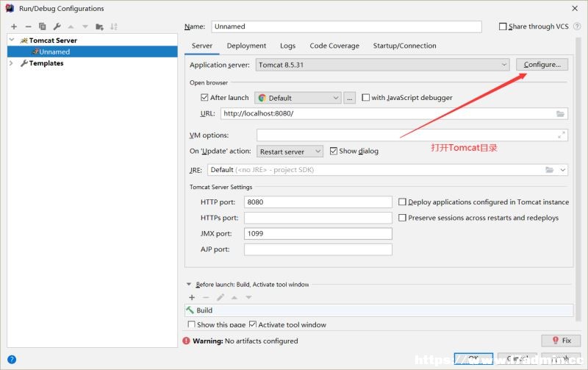Click the HTTPs port field
This screenshot has width=588, height=370.
(318, 218)
